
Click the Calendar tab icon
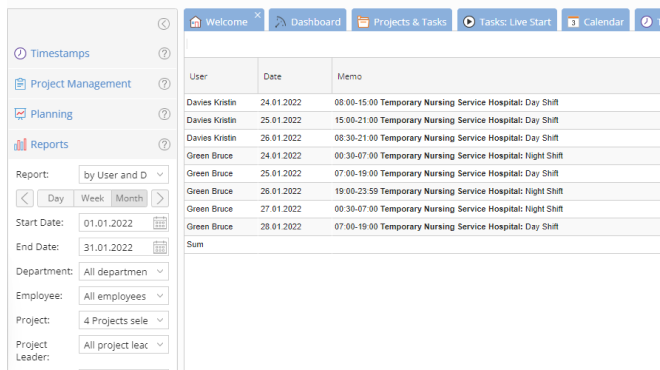click(x=573, y=22)
